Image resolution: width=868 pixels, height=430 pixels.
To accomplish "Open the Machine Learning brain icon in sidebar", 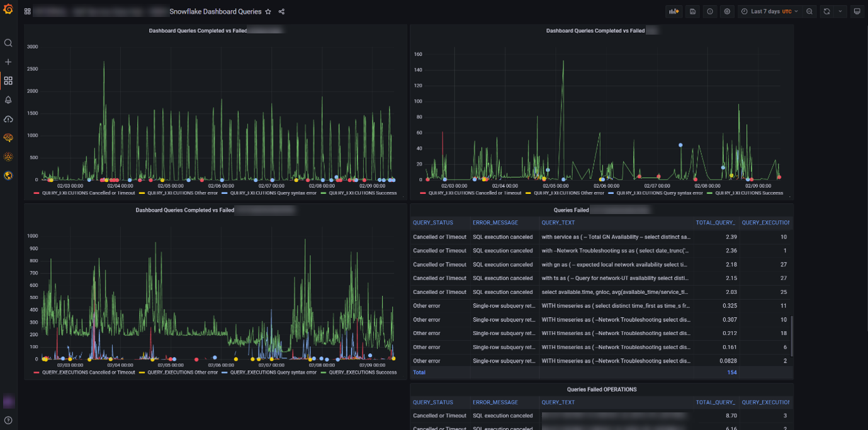I will (8, 137).
